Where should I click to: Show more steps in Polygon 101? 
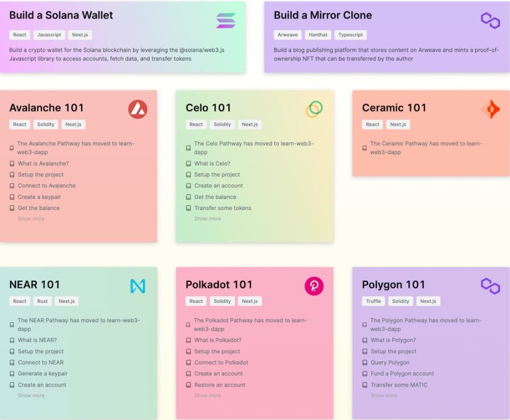[x=384, y=396]
